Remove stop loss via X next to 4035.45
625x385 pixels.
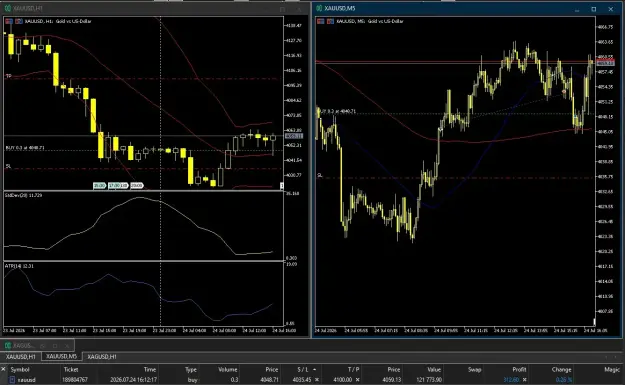tap(317, 380)
